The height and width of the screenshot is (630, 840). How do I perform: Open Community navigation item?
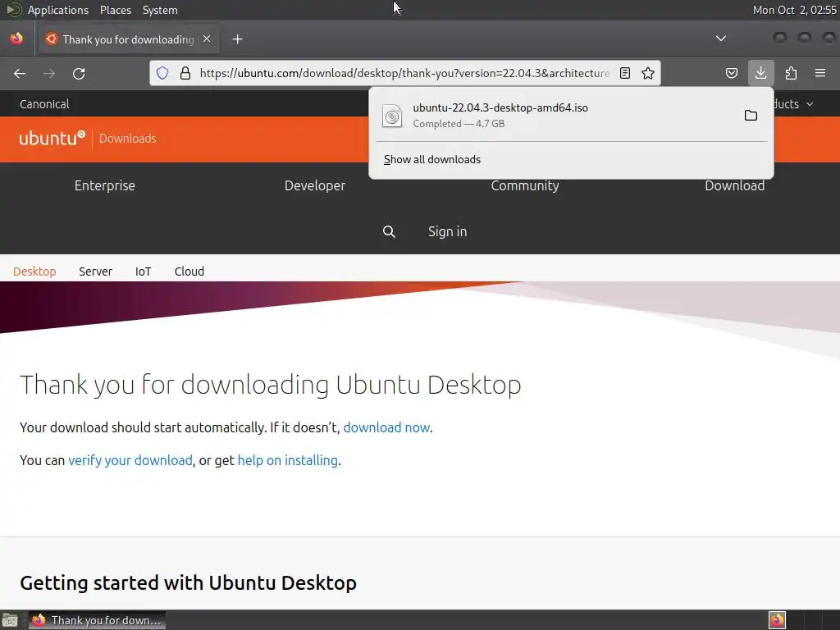pos(525,185)
